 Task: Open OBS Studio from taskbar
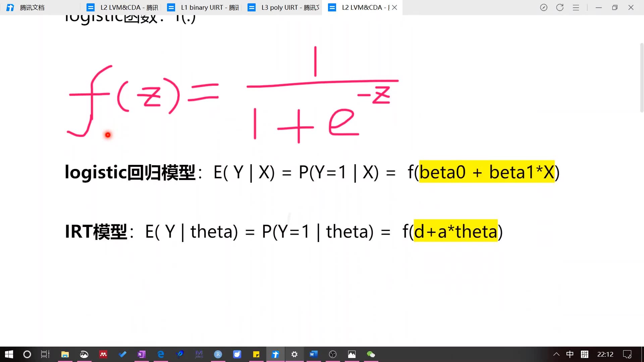pyautogui.click(x=333, y=354)
